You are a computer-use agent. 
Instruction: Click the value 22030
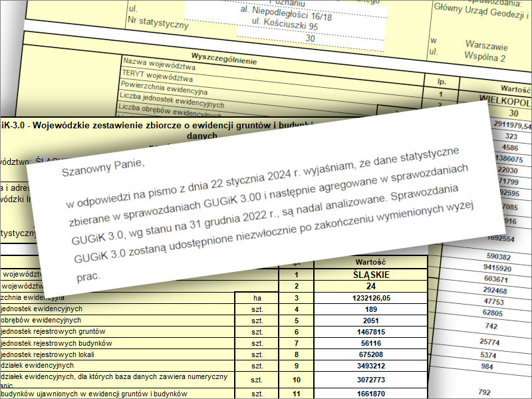[x=508, y=170]
